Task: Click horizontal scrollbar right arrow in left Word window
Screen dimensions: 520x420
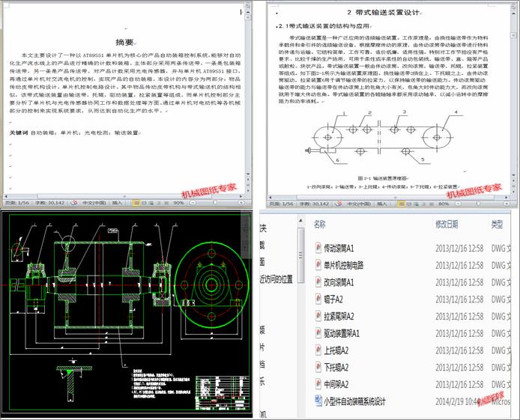Action: [x=241, y=196]
